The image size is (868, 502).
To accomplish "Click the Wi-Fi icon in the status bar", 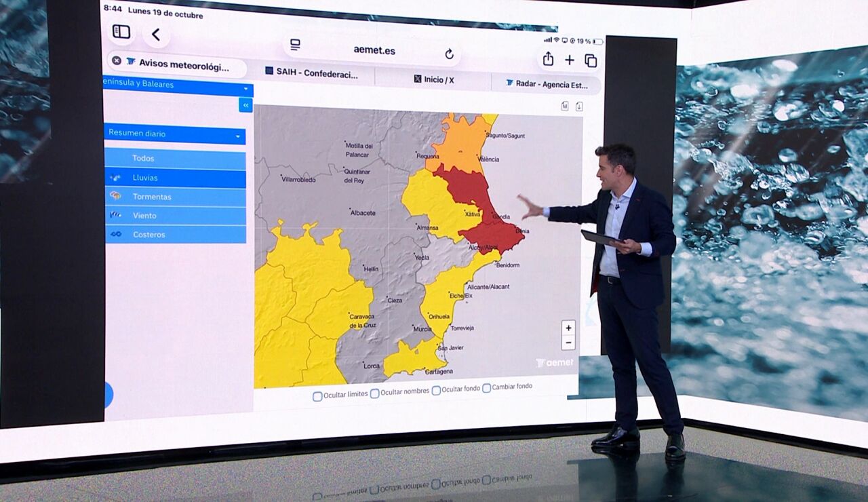I will (556, 40).
